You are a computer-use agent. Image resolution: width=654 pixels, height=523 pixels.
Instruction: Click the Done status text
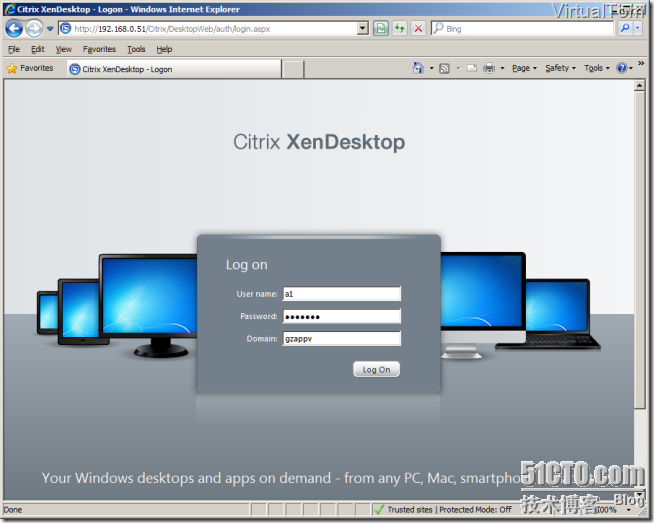[x=13, y=510]
